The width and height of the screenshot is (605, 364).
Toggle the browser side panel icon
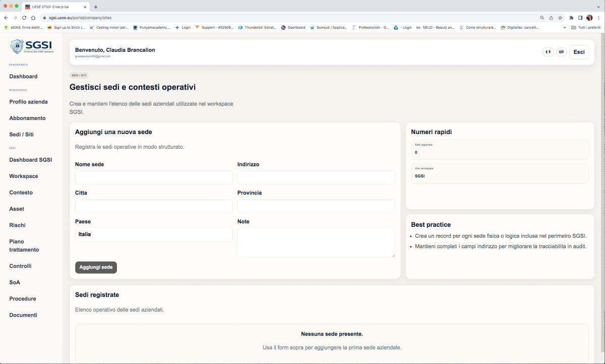580,18
